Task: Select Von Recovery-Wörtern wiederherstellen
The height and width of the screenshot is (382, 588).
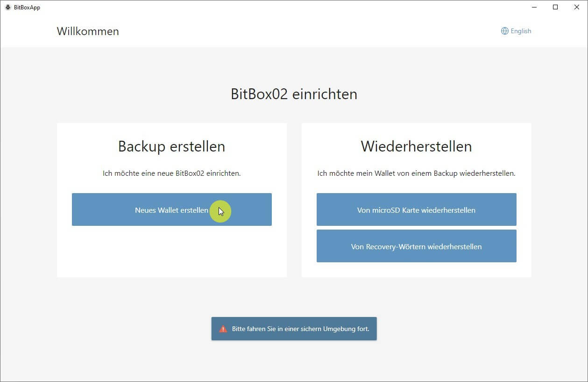Action: tap(416, 246)
